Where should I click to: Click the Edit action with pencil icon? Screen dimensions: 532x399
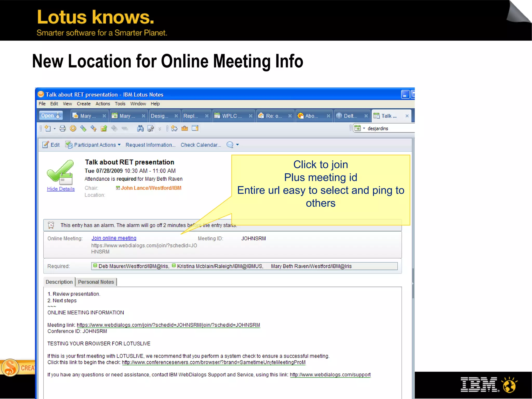(x=51, y=145)
